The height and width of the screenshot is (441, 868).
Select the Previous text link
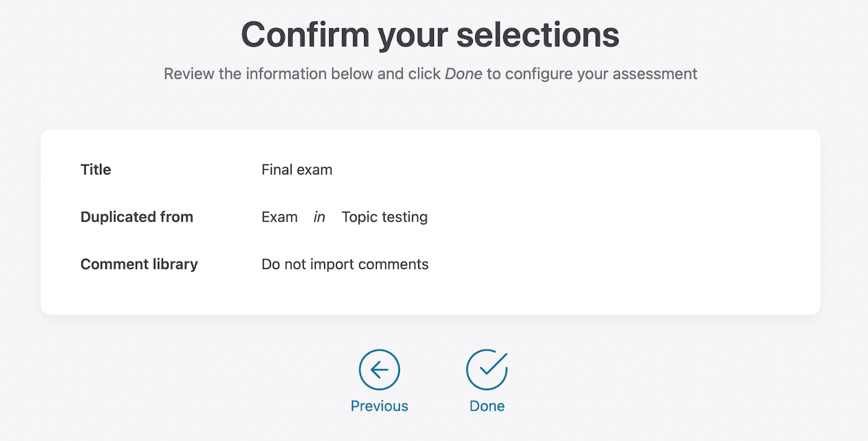[379, 406]
